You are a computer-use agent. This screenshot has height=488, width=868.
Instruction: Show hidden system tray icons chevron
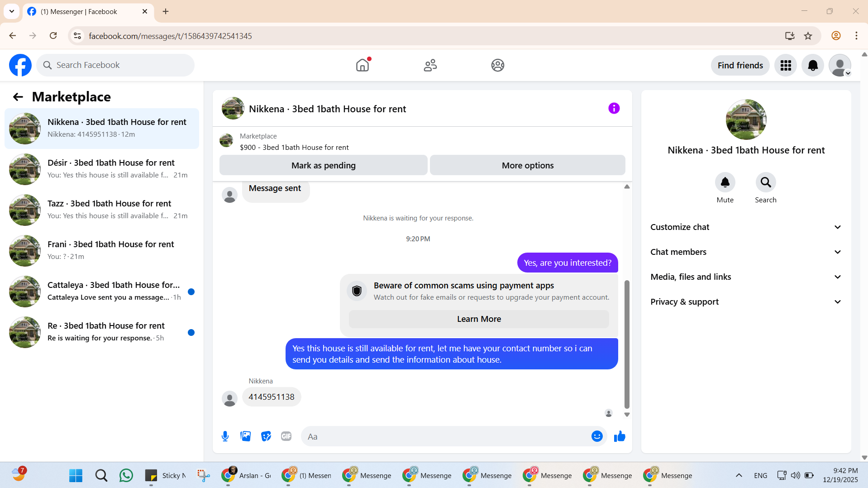[739, 475]
